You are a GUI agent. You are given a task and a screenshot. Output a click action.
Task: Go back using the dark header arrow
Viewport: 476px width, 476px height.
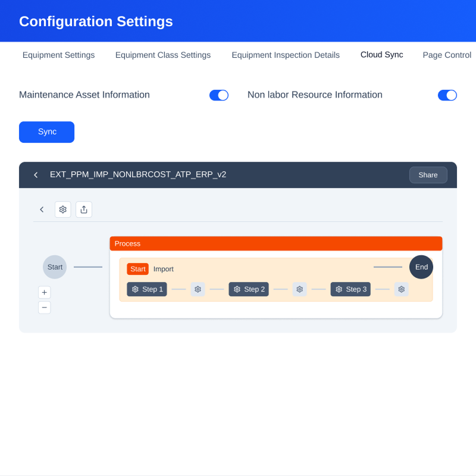tap(36, 175)
